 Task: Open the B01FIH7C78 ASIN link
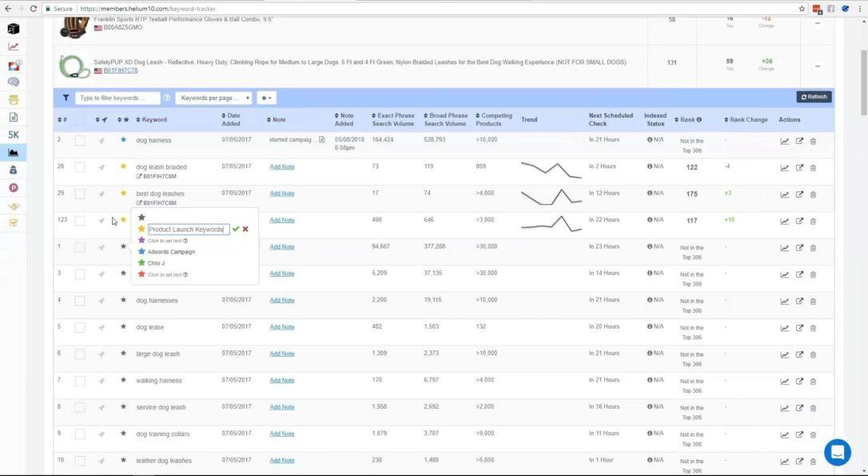coord(121,70)
